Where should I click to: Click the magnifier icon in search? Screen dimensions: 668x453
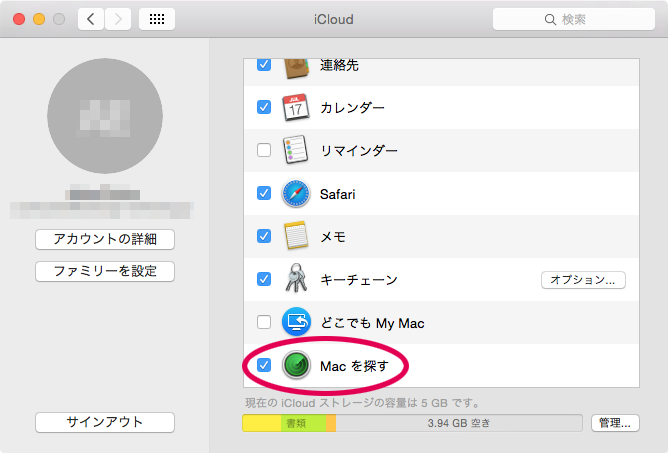click(550, 20)
